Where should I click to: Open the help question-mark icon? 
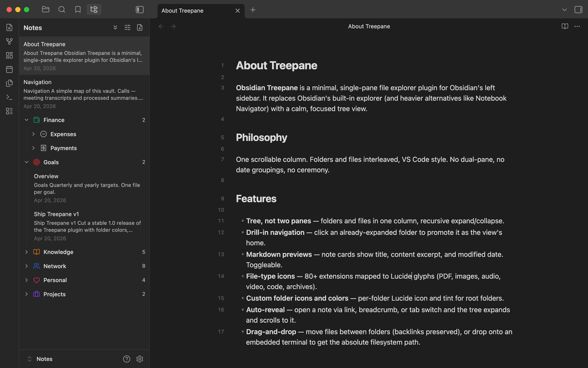point(127,359)
